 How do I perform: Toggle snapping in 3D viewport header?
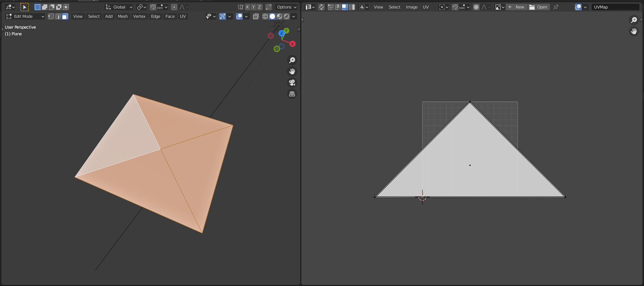(x=153, y=7)
